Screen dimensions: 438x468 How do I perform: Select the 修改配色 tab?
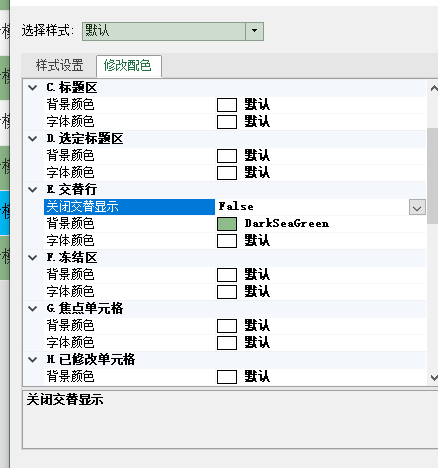128,65
